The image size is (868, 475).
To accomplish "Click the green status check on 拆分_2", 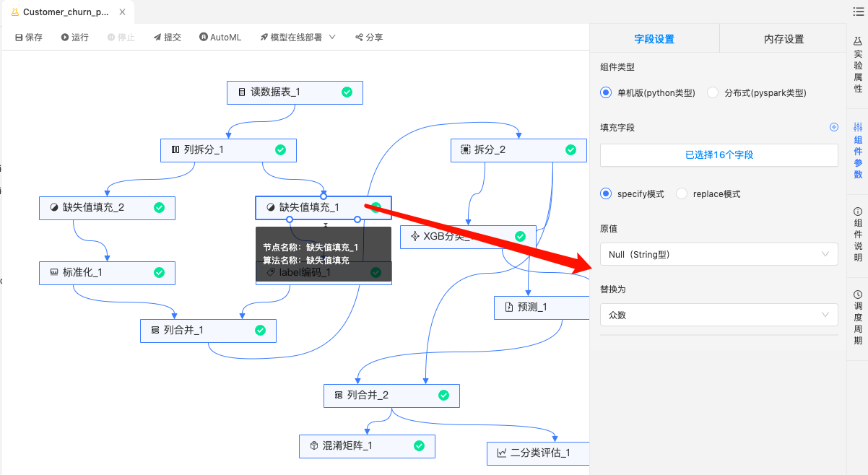I will (570, 150).
